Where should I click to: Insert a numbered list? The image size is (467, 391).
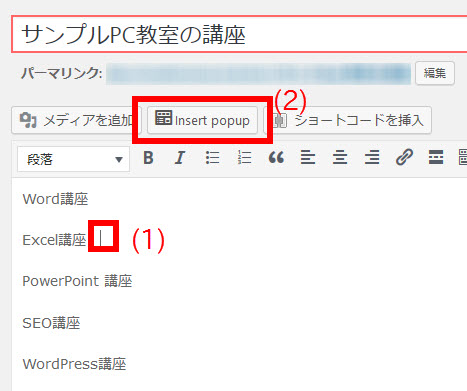(244, 158)
